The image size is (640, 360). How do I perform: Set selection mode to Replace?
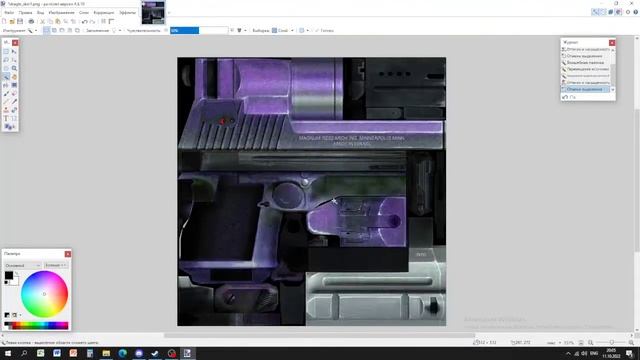coord(47,30)
